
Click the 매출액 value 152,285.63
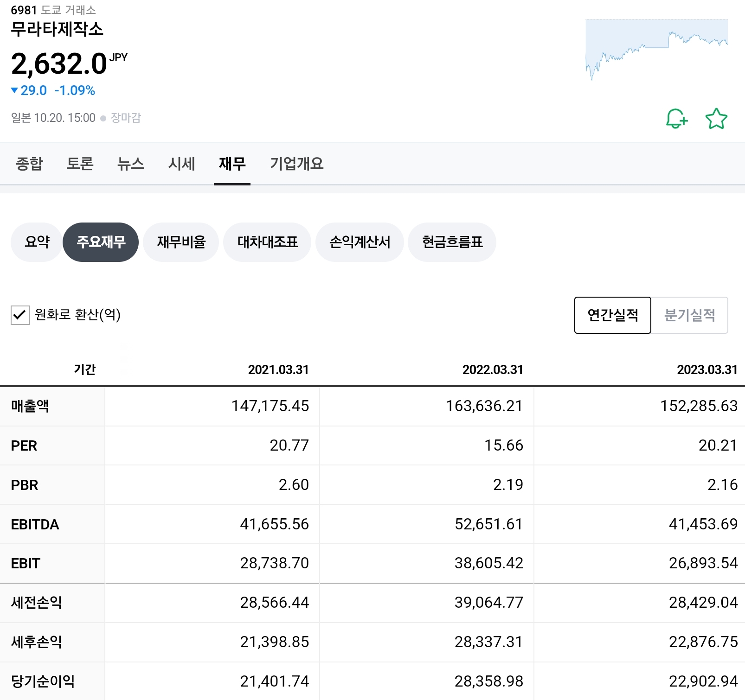pos(699,406)
